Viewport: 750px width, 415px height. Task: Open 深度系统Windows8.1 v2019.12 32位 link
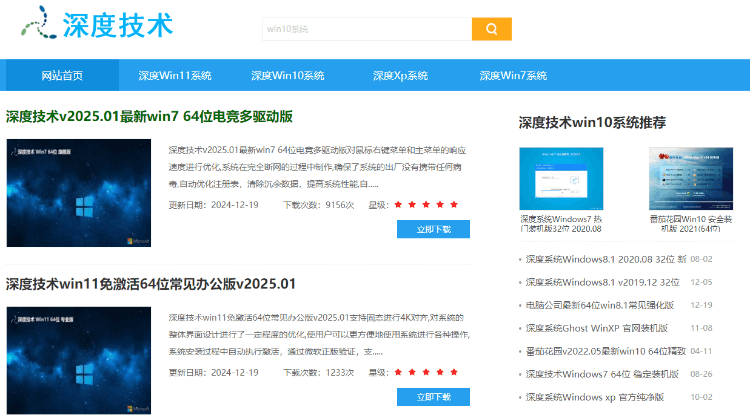(x=602, y=282)
